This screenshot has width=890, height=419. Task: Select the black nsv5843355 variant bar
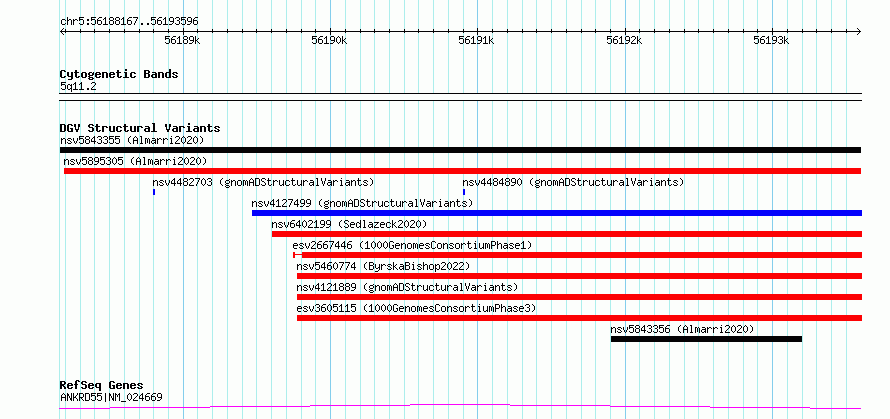click(x=460, y=150)
